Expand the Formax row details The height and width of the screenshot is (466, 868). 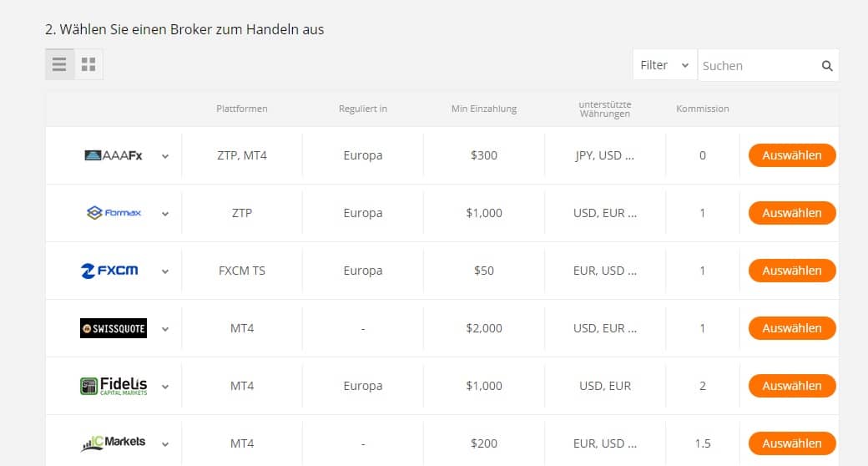click(x=165, y=214)
